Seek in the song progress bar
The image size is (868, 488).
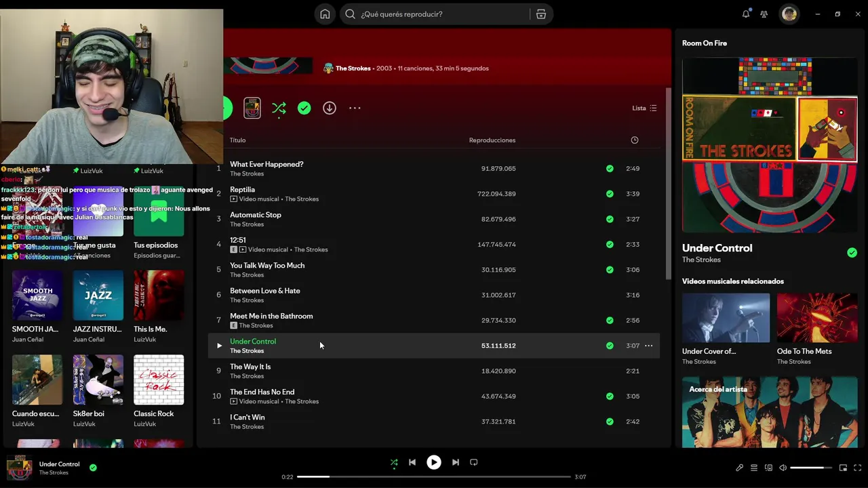coord(434,477)
